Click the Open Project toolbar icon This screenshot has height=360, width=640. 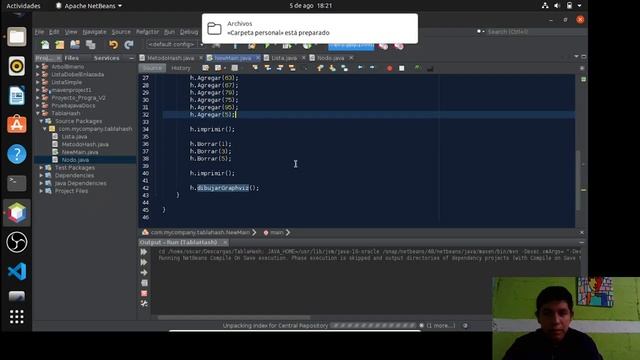pyautogui.click(x=75, y=44)
